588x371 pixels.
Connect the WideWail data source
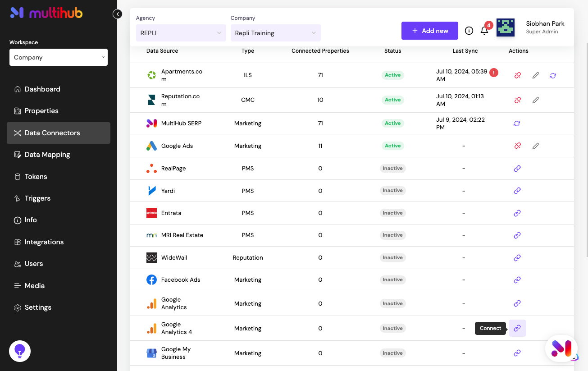click(517, 257)
